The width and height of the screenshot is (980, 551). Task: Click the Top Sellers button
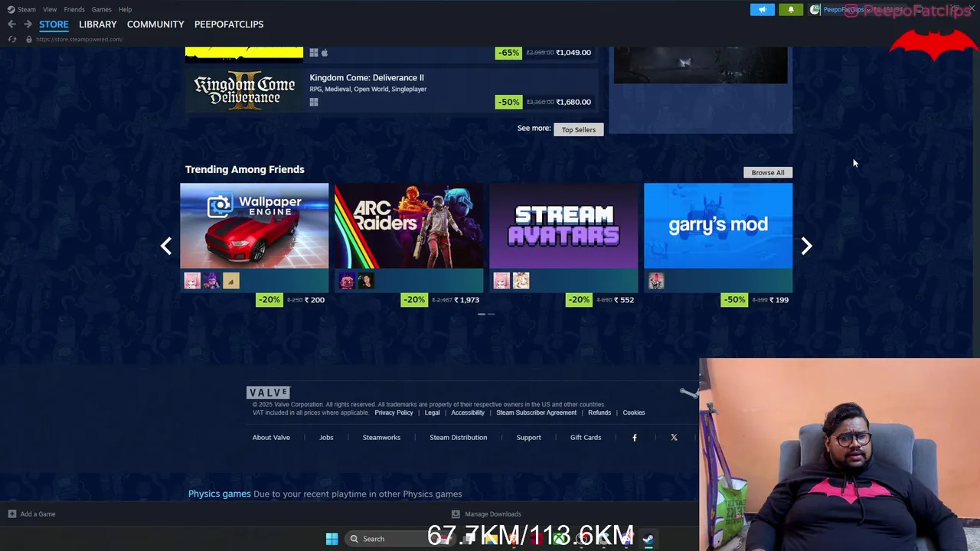pos(579,129)
